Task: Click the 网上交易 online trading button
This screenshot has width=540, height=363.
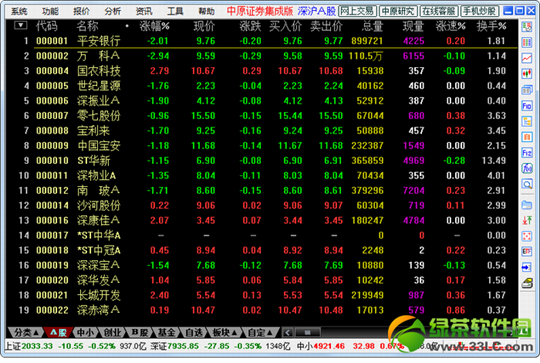Action: click(x=357, y=11)
